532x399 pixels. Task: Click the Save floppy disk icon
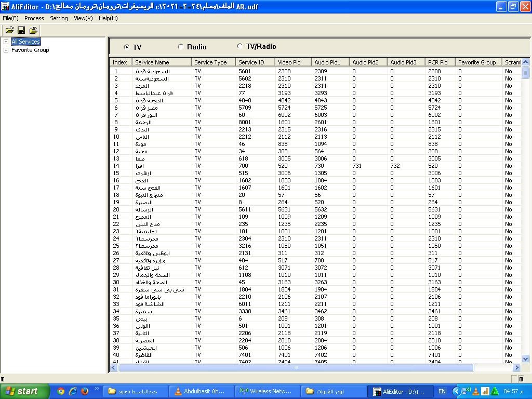(x=21, y=31)
